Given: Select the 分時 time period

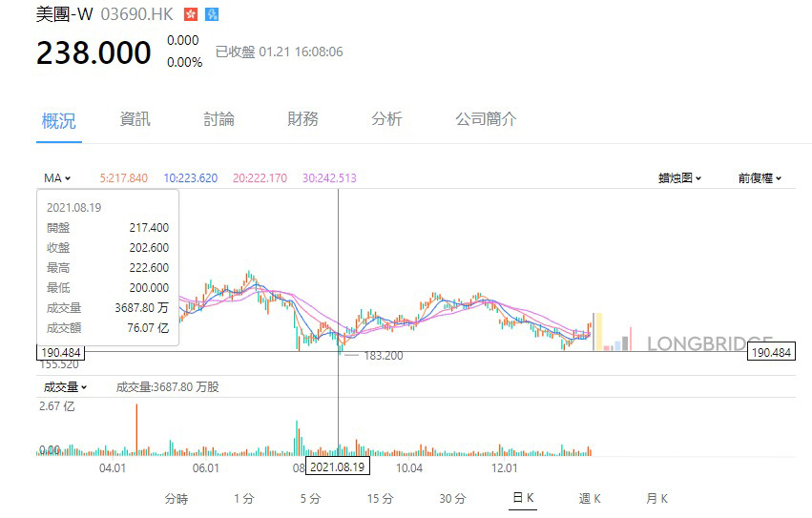Looking at the screenshot, I should pyautogui.click(x=177, y=498).
